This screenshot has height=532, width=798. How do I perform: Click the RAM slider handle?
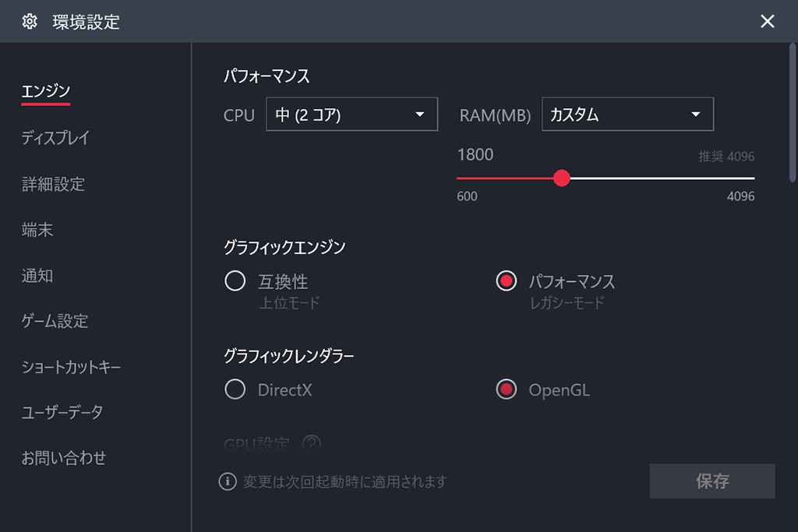coord(561,178)
